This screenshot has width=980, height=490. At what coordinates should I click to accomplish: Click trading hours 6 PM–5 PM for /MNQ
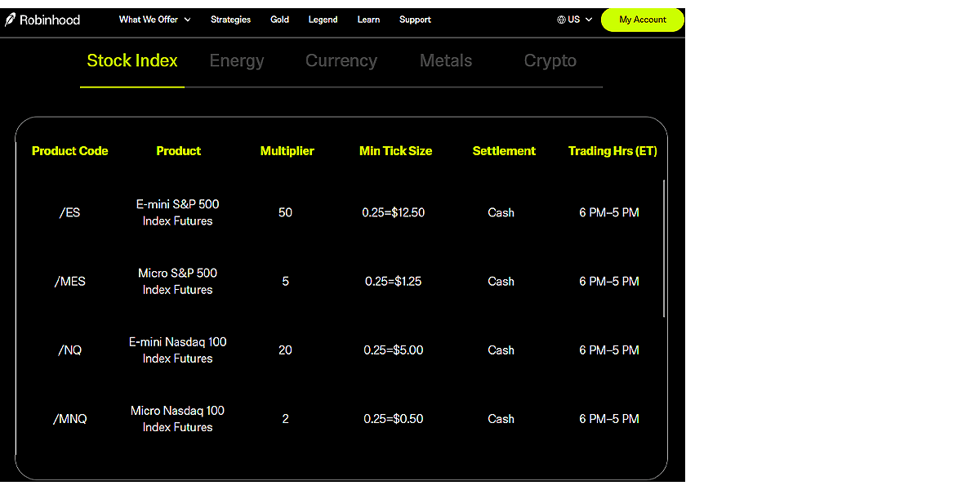609,419
